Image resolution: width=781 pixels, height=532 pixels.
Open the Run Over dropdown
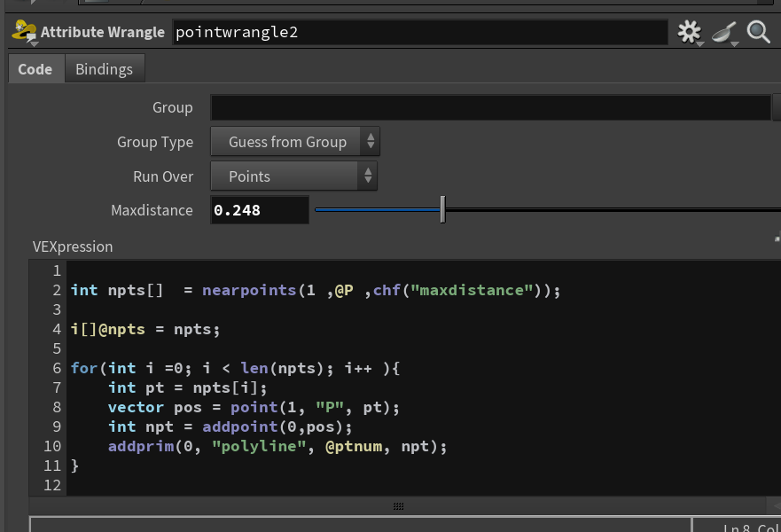tap(293, 176)
